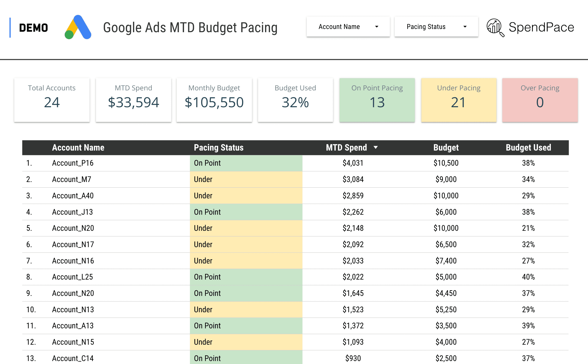This screenshot has width=588, height=364.
Task: Click the Monthly Budget $105,550 card
Action: pyautogui.click(x=214, y=100)
